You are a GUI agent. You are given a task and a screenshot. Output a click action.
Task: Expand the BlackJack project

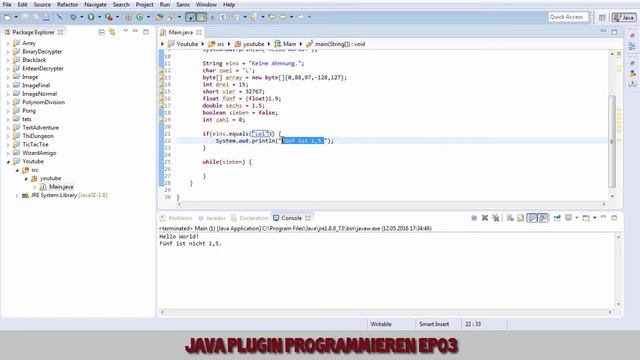[x=8, y=60]
